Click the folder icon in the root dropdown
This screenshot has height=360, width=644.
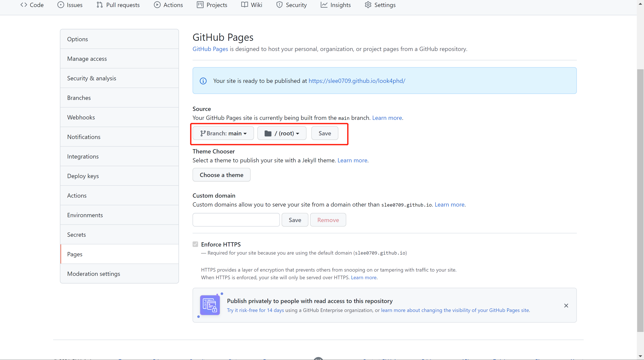[268, 133]
